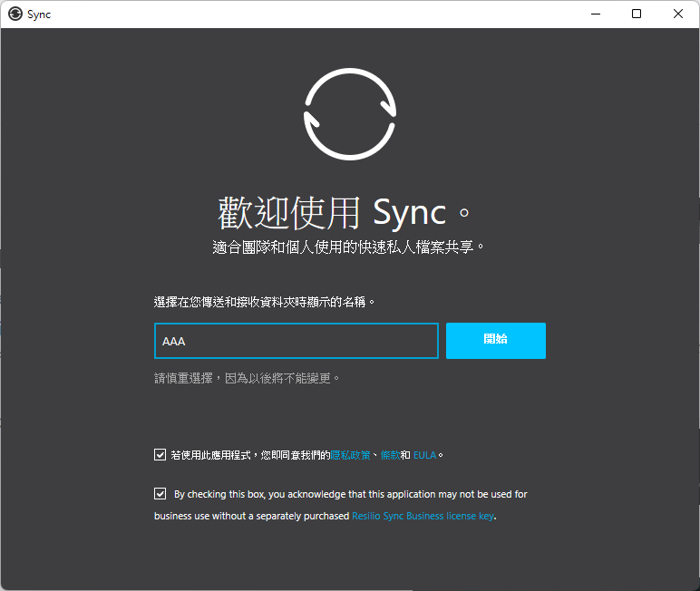The width and height of the screenshot is (700, 591).
Task: Click the subtitle 適合團隊和個人使用的快速私人檔案共享
Action: tap(348, 247)
